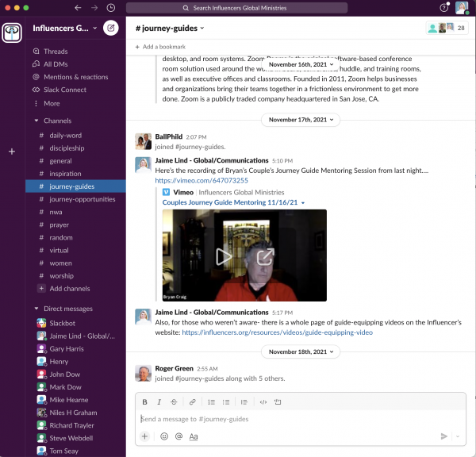476x457 pixels.
Task: Insert a blockquote in the composer
Action: (244, 402)
